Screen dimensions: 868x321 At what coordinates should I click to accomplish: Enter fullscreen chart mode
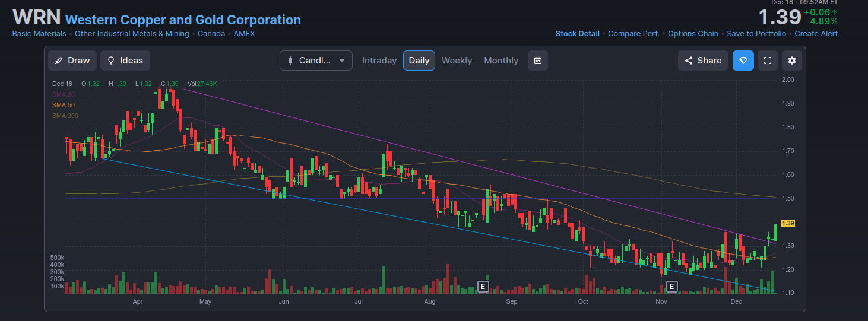767,61
